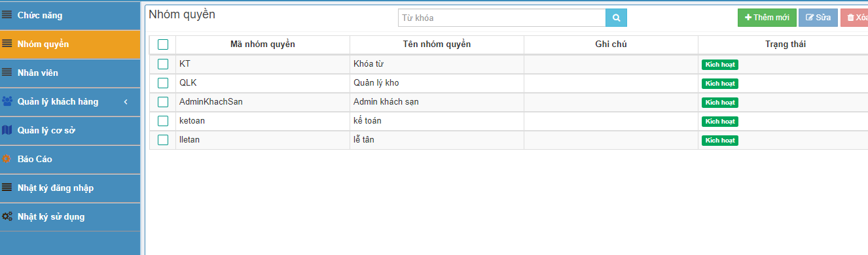
Task: Click the magnifier search icon button
Action: (616, 18)
